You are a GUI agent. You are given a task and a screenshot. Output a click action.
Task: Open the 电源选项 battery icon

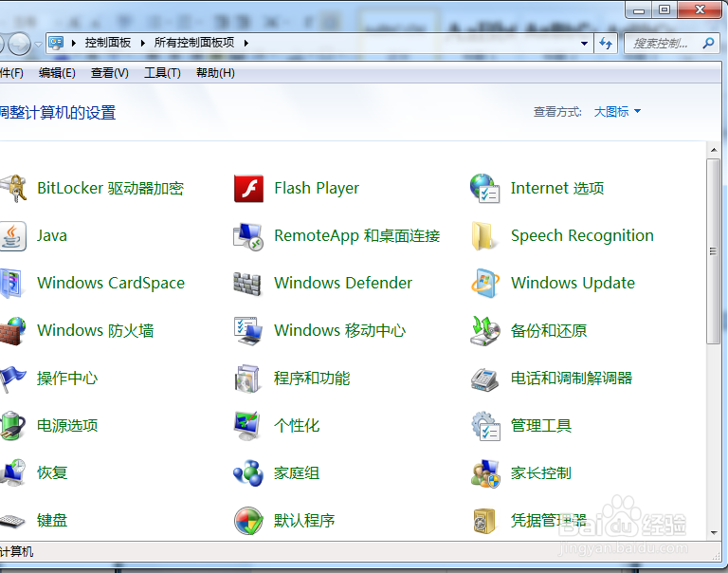click(12, 426)
